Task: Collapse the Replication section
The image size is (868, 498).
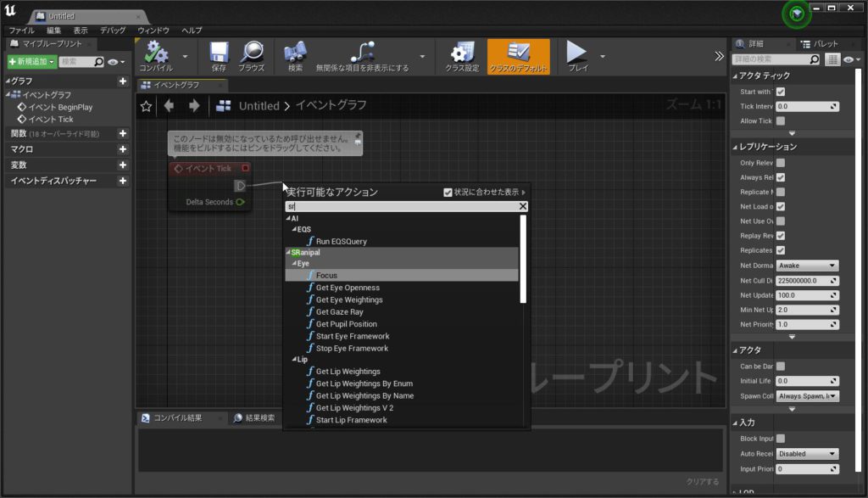Action: point(735,148)
